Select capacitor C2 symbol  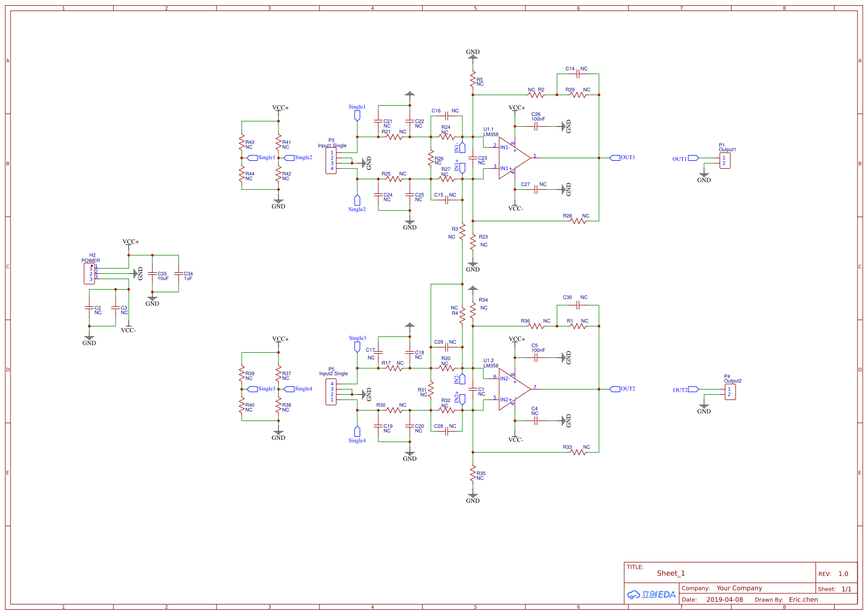click(89, 307)
